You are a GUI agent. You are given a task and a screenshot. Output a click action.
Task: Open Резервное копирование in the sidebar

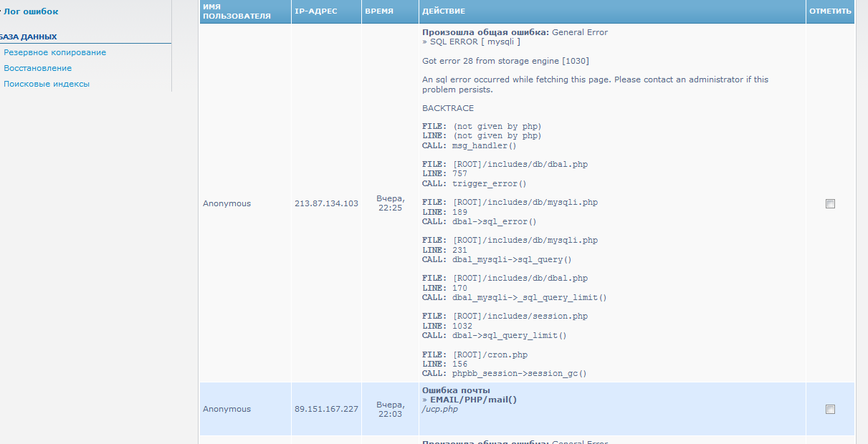[x=54, y=52]
